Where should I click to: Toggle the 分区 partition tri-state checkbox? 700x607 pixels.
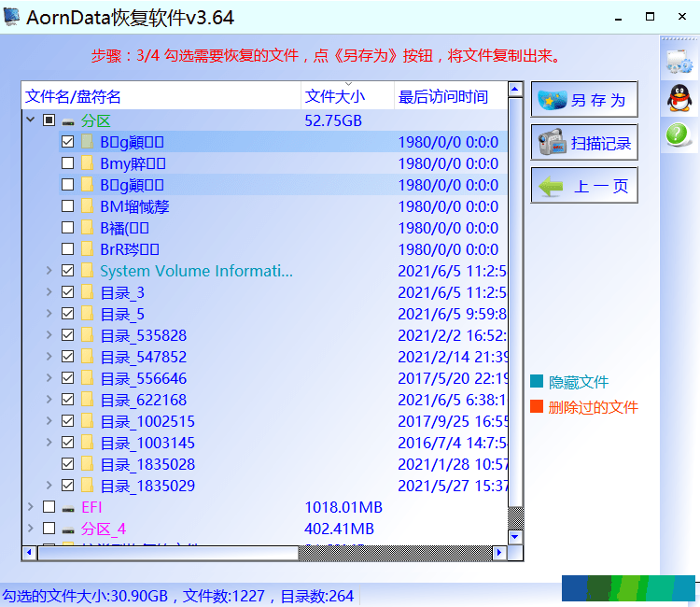click(49, 120)
